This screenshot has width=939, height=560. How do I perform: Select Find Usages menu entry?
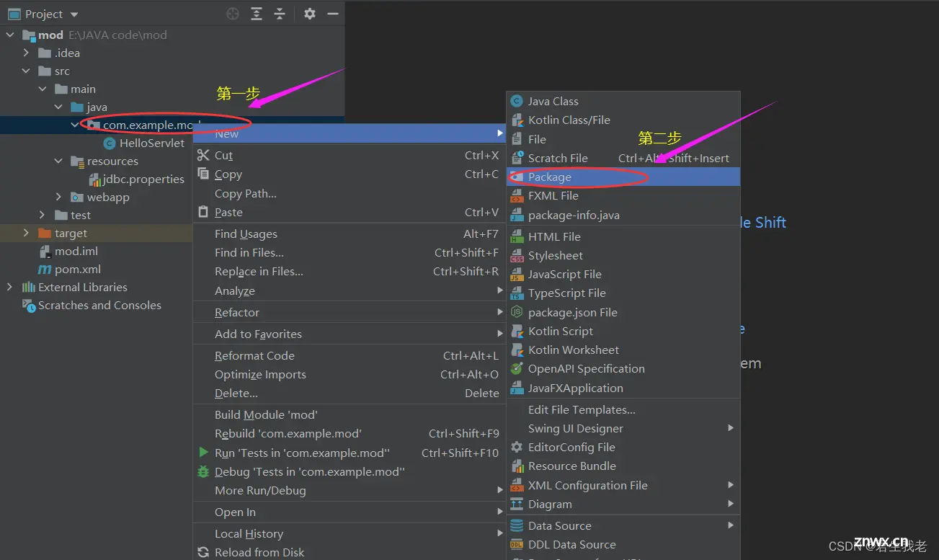click(x=349, y=234)
